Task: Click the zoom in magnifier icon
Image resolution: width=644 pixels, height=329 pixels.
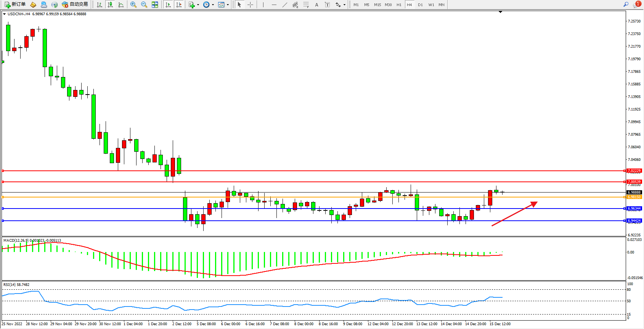Action: [133, 5]
